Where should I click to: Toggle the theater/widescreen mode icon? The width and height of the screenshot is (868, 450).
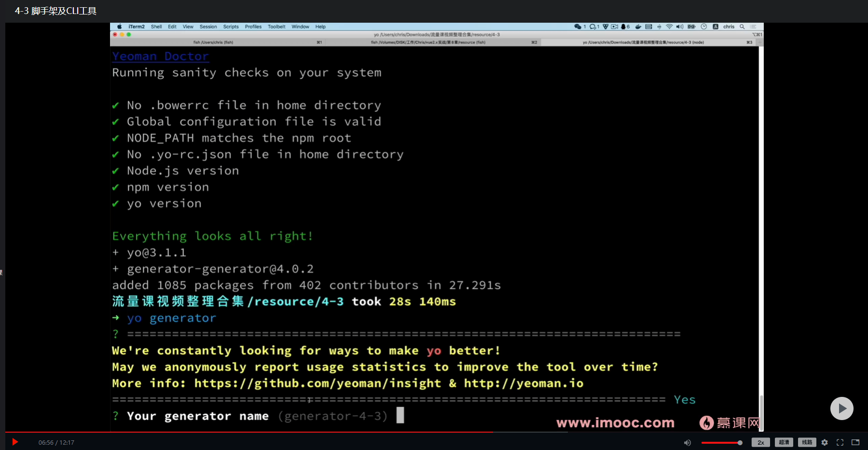click(x=855, y=442)
